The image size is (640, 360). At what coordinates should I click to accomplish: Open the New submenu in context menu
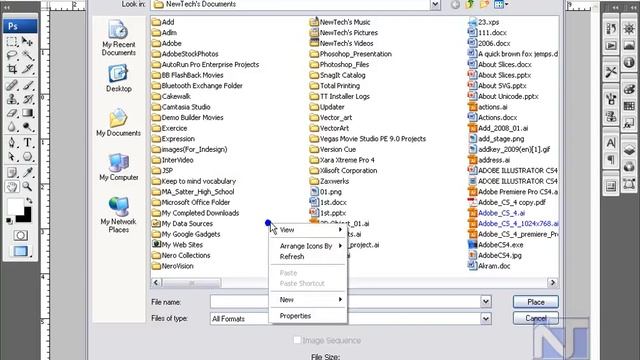309,300
